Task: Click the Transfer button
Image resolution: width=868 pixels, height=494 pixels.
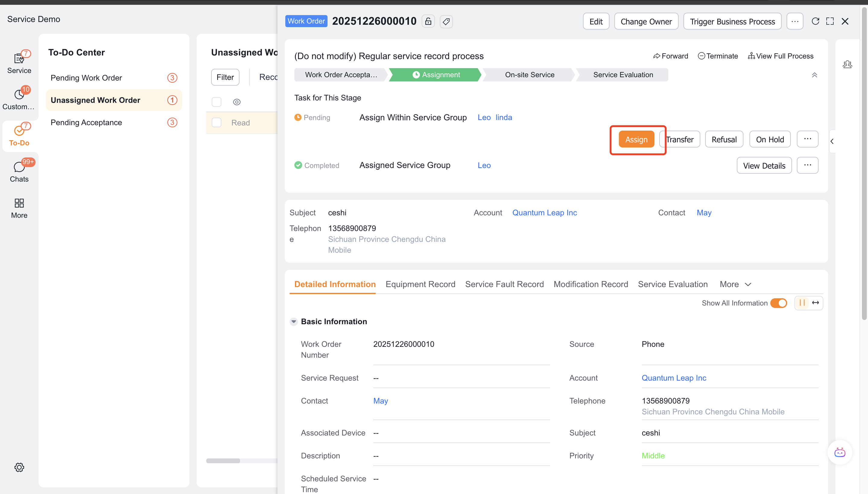Action: point(680,139)
